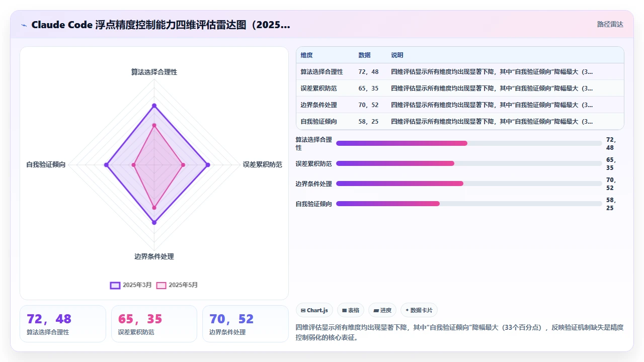Viewport: 644px width, 362px height.
Task: Click the 算法选择合理性 progress bar label
Action: tap(313, 143)
